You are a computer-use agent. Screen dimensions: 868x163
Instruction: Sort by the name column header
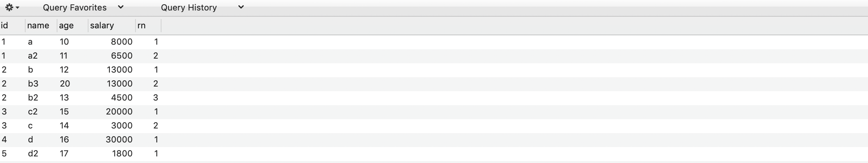coord(41,26)
